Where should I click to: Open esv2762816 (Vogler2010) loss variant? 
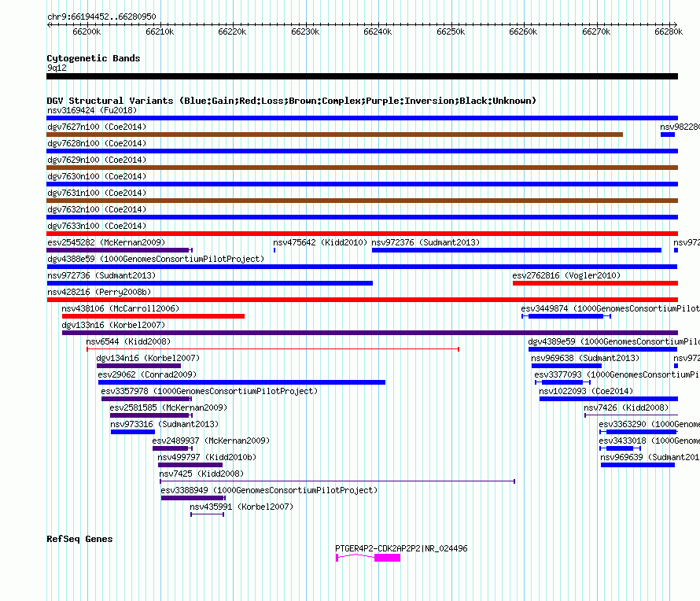tap(566, 275)
